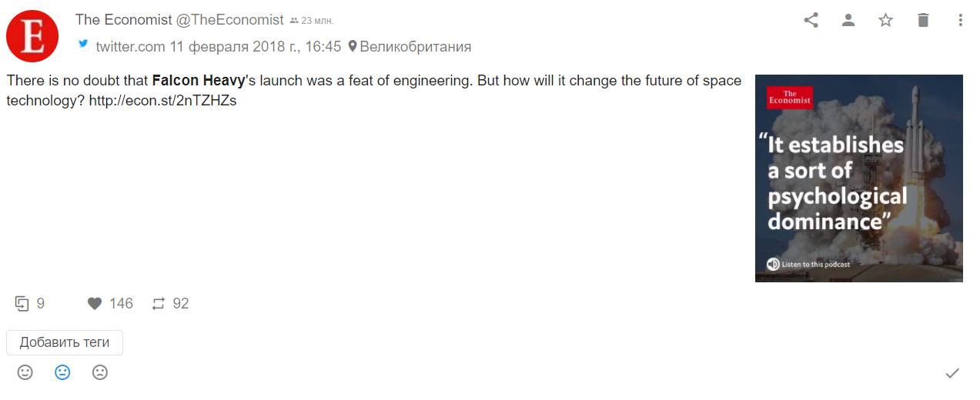This screenshot has height=400, width=980.
Task: Click the checkmark to mark as processed
Action: pos(952,373)
